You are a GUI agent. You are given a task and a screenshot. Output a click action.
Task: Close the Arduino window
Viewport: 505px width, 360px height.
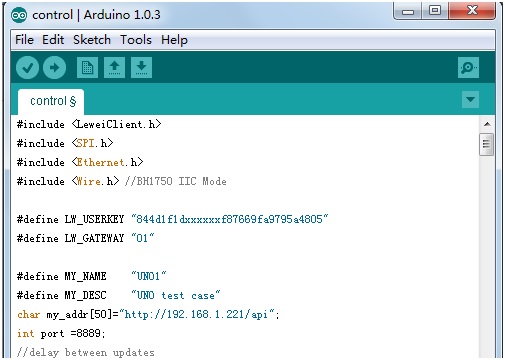point(472,11)
